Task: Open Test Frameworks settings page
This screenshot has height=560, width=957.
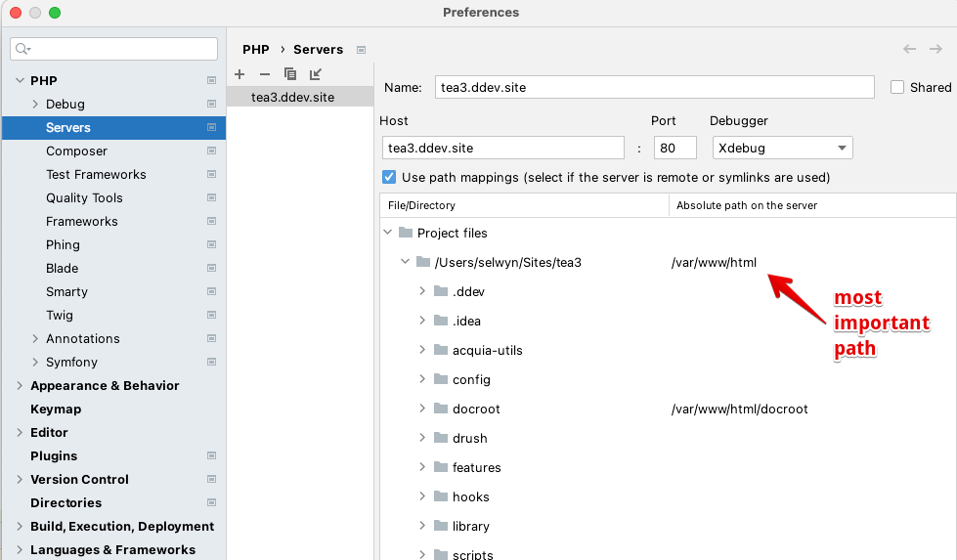Action: point(96,175)
